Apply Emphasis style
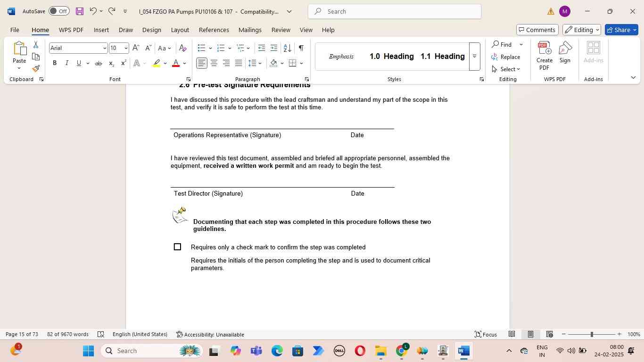This screenshot has height=362, width=644. tap(341, 57)
